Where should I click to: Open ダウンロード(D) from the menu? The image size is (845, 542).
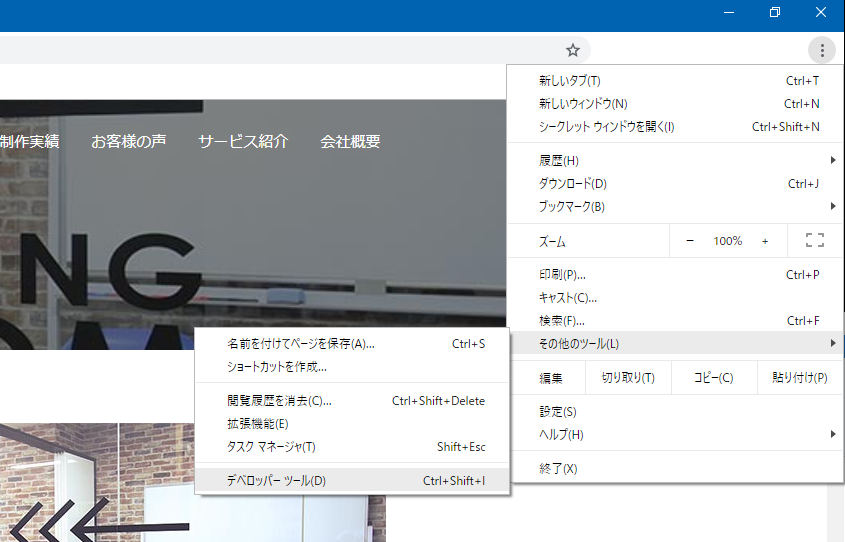(573, 184)
